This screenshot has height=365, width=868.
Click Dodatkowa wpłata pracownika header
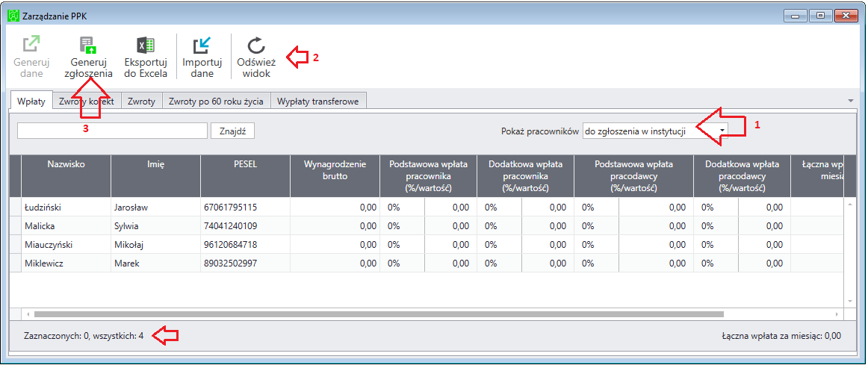click(x=525, y=176)
